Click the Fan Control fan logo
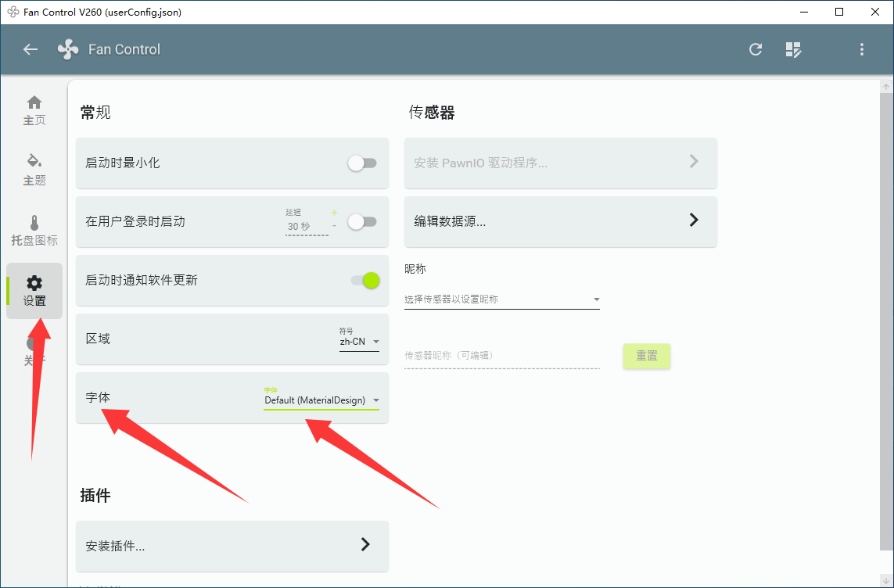The image size is (894, 588). pyautogui.click(x=67, y=49)
